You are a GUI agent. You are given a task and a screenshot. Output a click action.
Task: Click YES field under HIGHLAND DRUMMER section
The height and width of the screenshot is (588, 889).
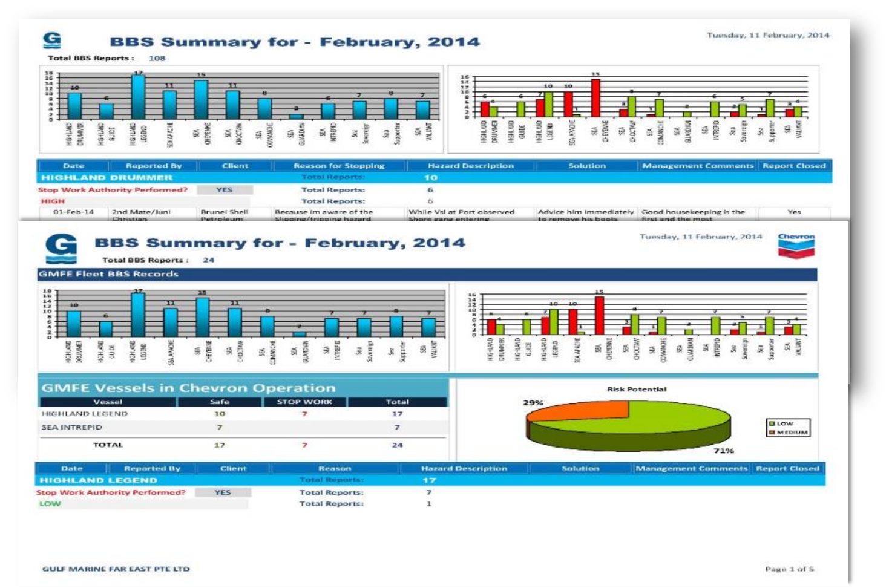[x=225, y=189]
